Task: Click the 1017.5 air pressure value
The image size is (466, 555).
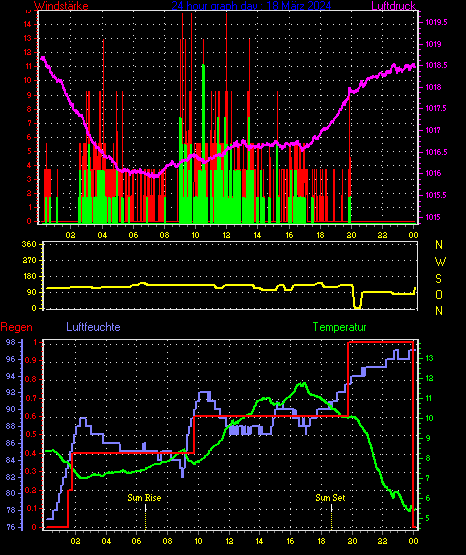Action: click(x=436, y=109)
